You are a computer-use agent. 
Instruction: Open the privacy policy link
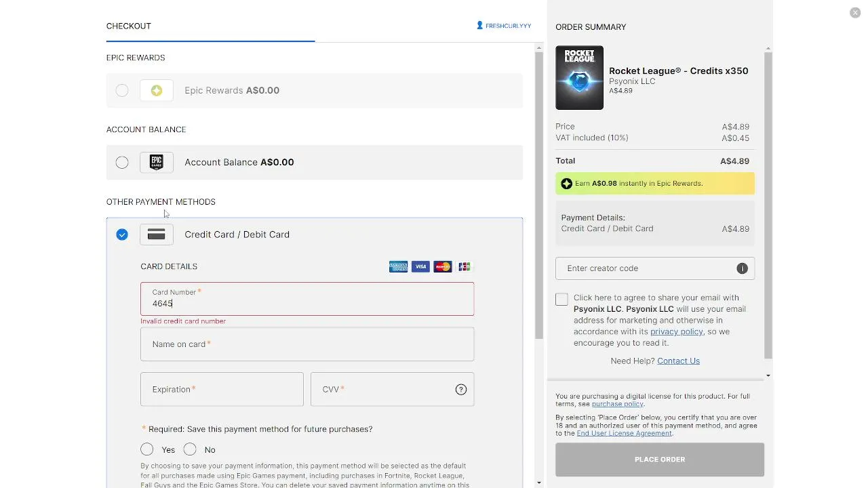676,331
